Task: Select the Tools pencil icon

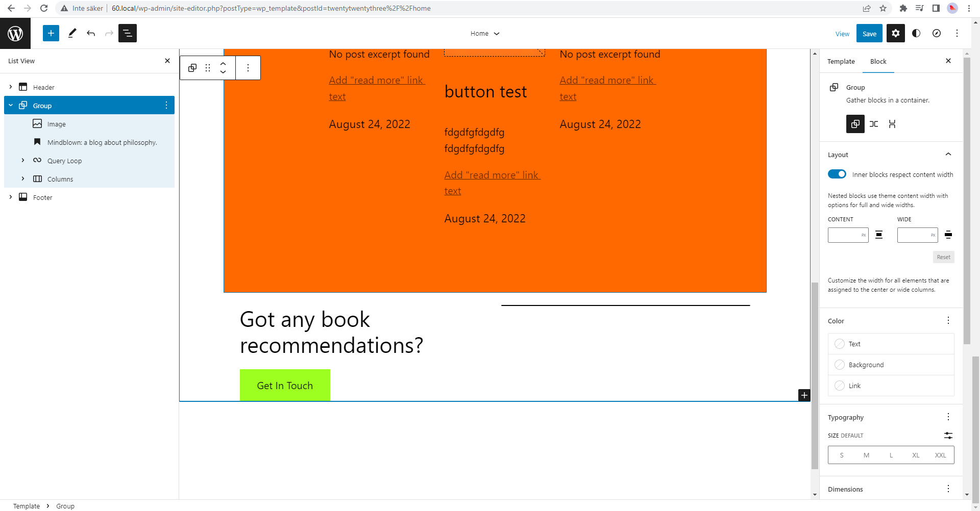Action: point(72,33)
